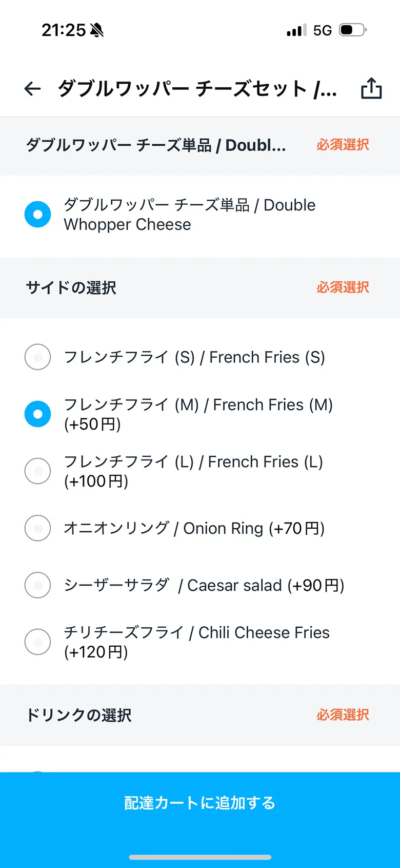
Task: Select French Fries (M) +50円 option
Action: click(38, 414)
